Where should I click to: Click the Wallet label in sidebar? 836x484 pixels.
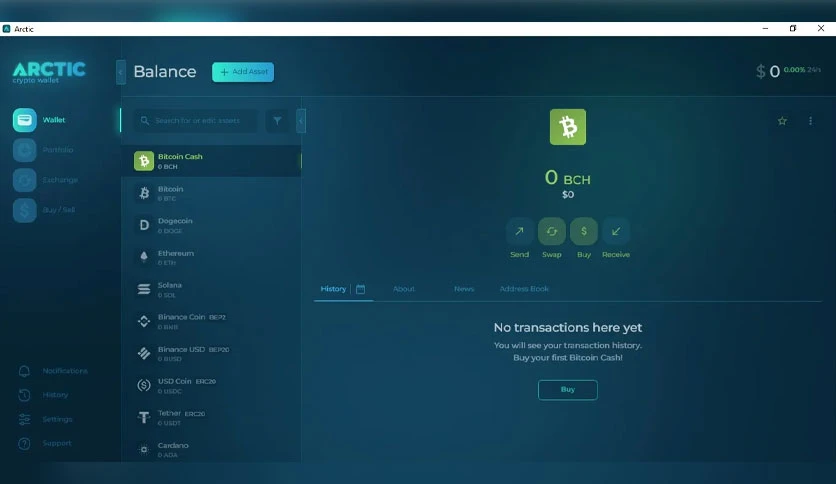coord(54,120)
